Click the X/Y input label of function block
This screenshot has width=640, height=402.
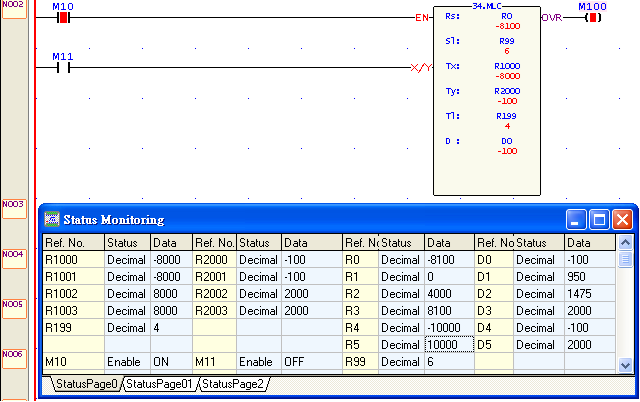pos(421,67)
